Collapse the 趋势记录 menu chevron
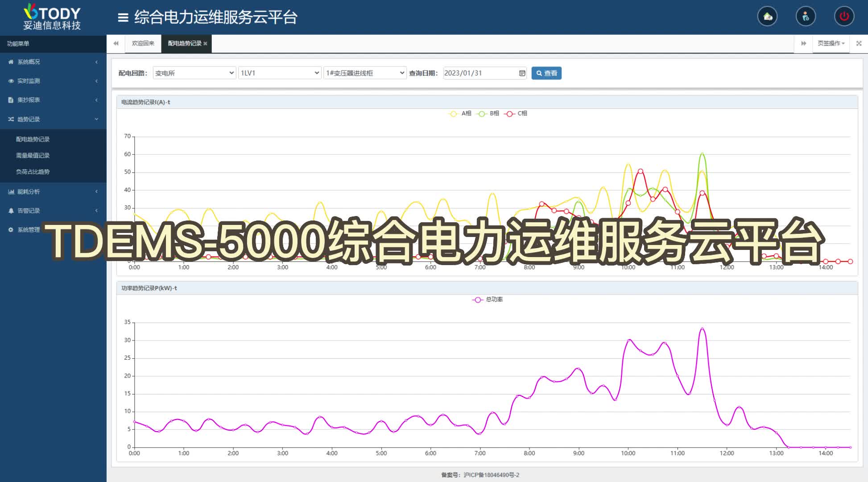 96,119
